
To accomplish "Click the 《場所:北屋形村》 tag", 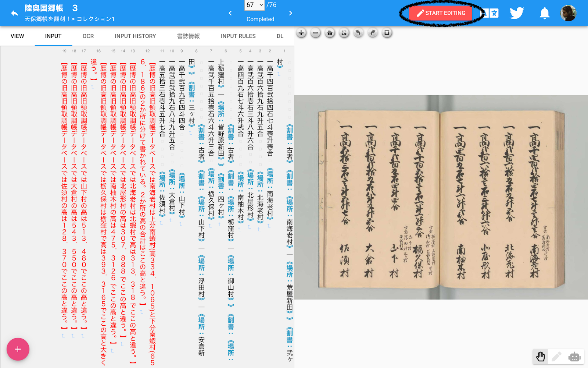I will (250, 195).
